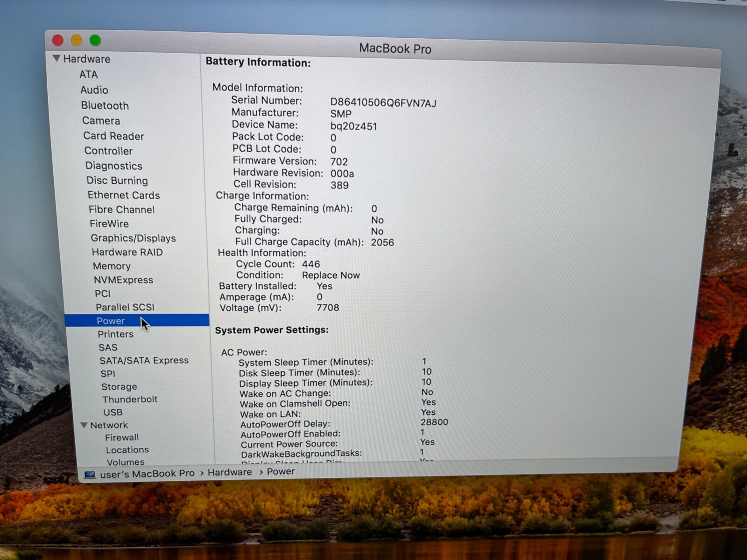
Task: Click Hardware in the path bar
Action: coord(230,472)
